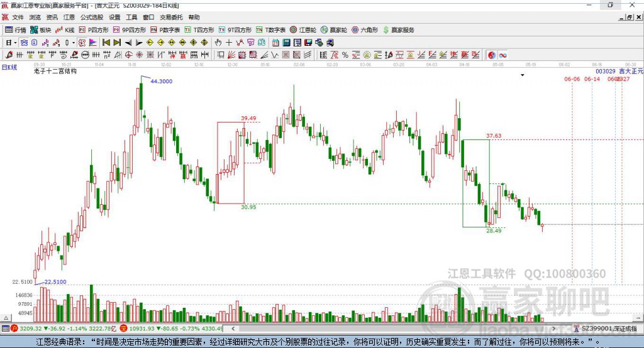
Task: Open the 江恩 menu
Action: 69,17
